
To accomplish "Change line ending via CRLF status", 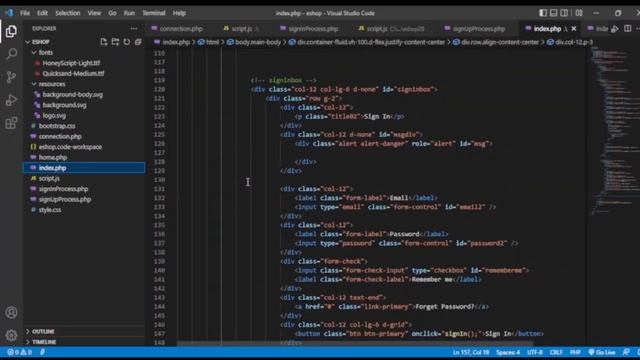I will 556,352.
